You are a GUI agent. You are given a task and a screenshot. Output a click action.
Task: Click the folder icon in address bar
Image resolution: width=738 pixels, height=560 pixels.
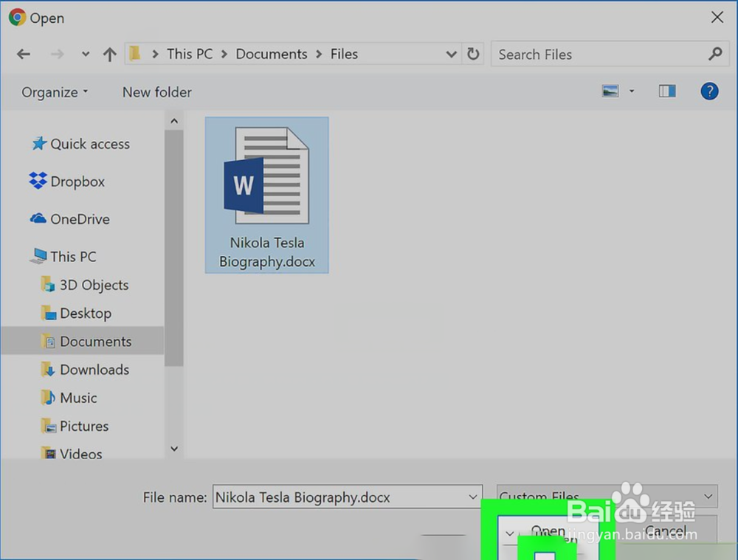coord(135,54)
